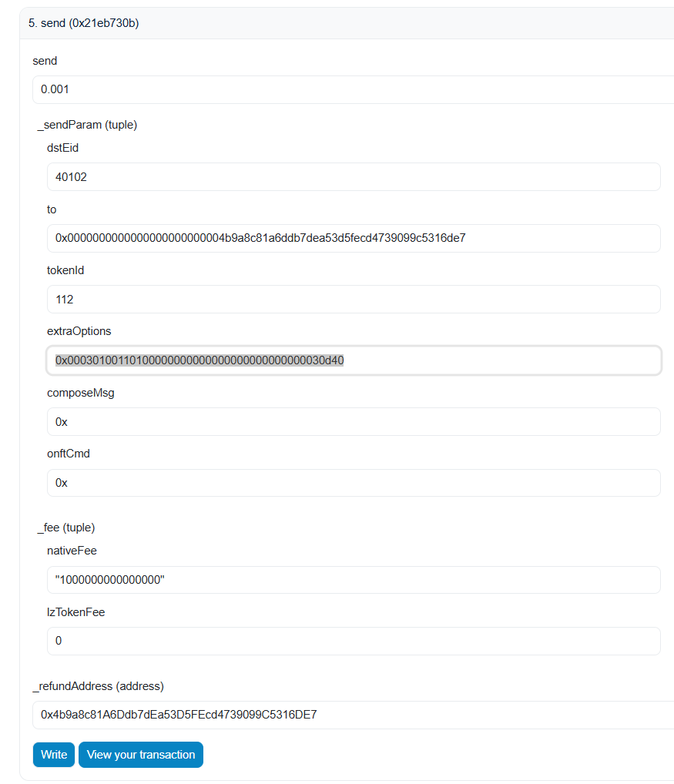This screenshot has width=674, height=784.
Task: Click the nativeFee input field
Action: pos(353,580)
